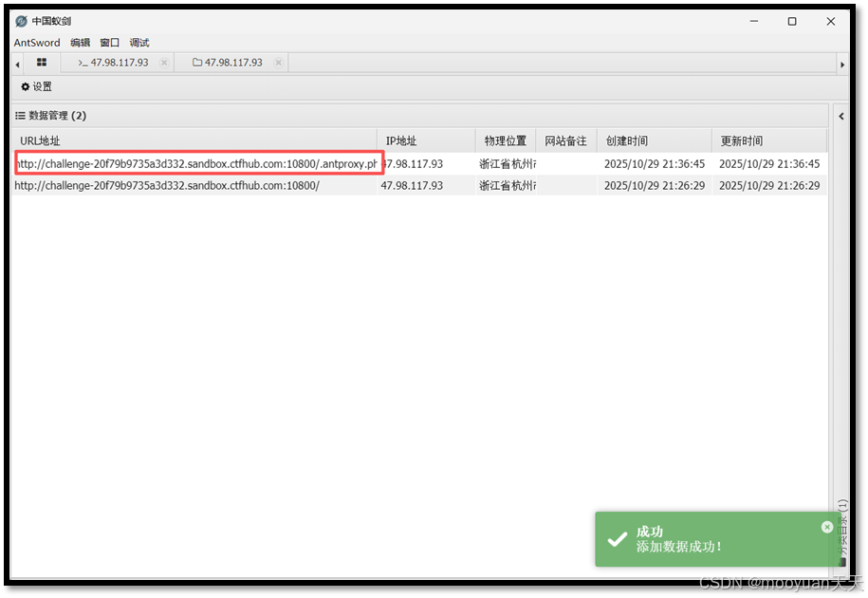Open the AntSword menu

[37, 43]
